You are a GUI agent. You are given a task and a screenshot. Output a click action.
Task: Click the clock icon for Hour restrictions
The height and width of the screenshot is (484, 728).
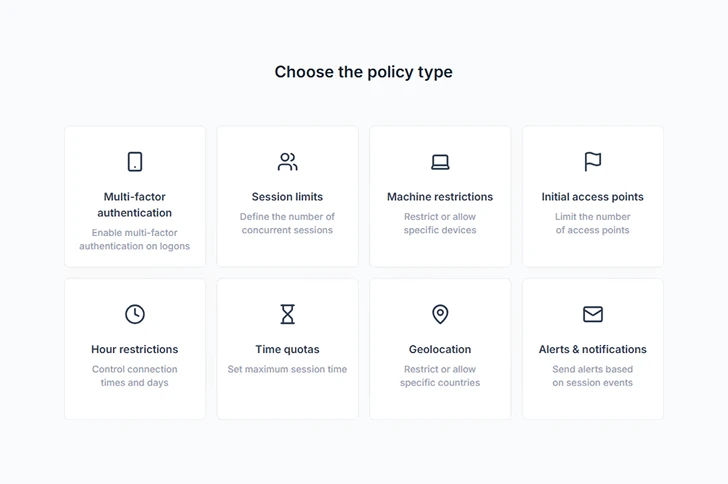[x=135, y=314]
